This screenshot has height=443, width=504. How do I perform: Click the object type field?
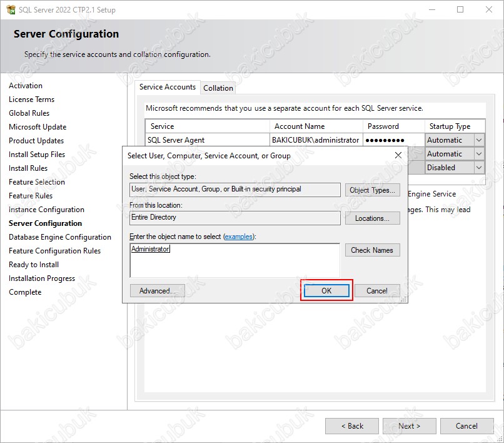[235, 190]
